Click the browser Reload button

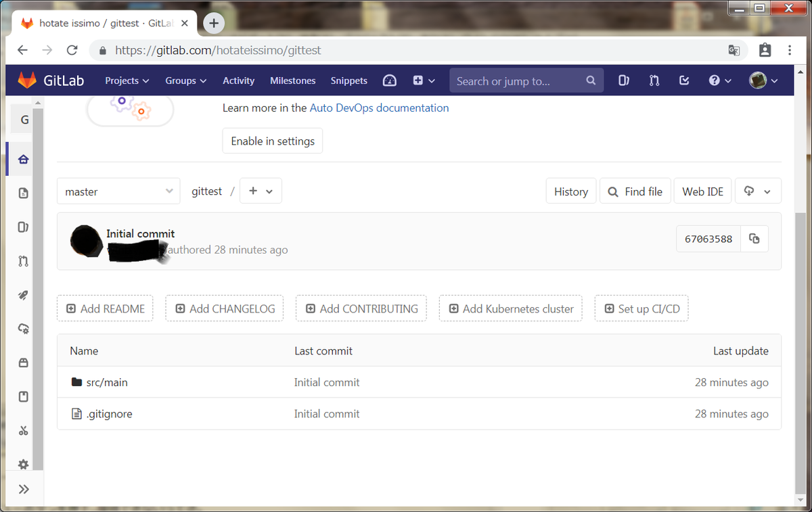[72, 50]
